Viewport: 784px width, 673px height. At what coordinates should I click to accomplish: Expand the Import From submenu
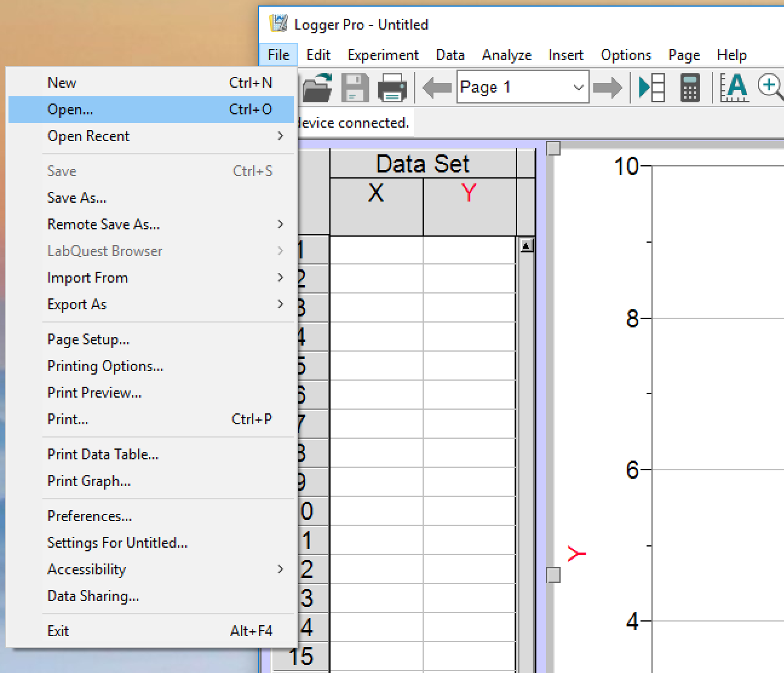tap(151, 278)
